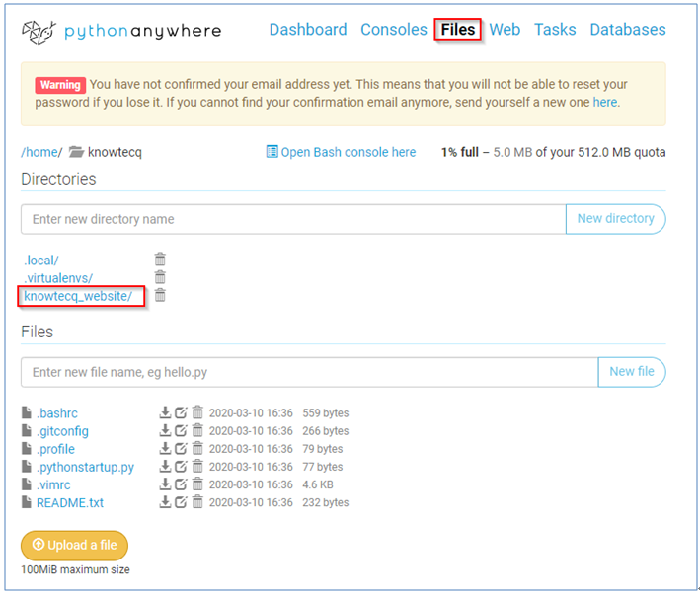Click the file icon beside .bashrc
The image size is (700, 596).
tap(27, 412)
